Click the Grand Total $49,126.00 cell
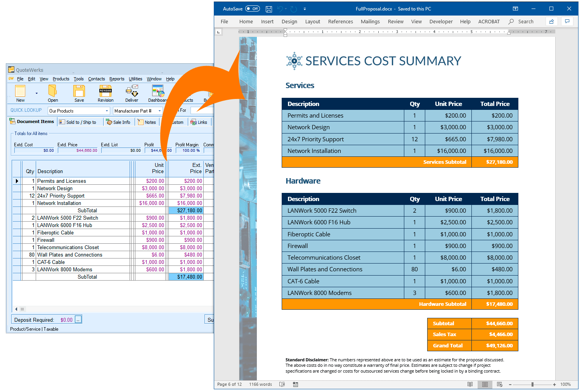Viewport: 582px width, 392px height. point(495,345)
